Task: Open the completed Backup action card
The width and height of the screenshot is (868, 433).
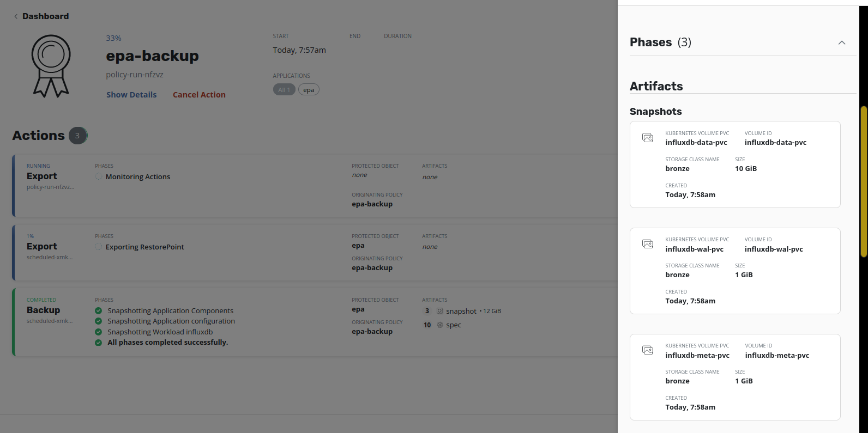Action: (x=315, y=322)
